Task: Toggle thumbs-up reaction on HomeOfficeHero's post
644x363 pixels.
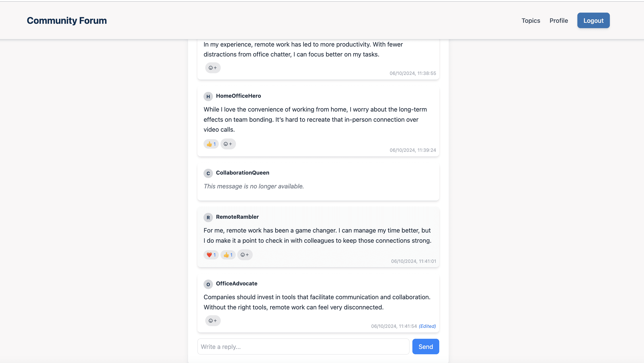Action: 211,144
